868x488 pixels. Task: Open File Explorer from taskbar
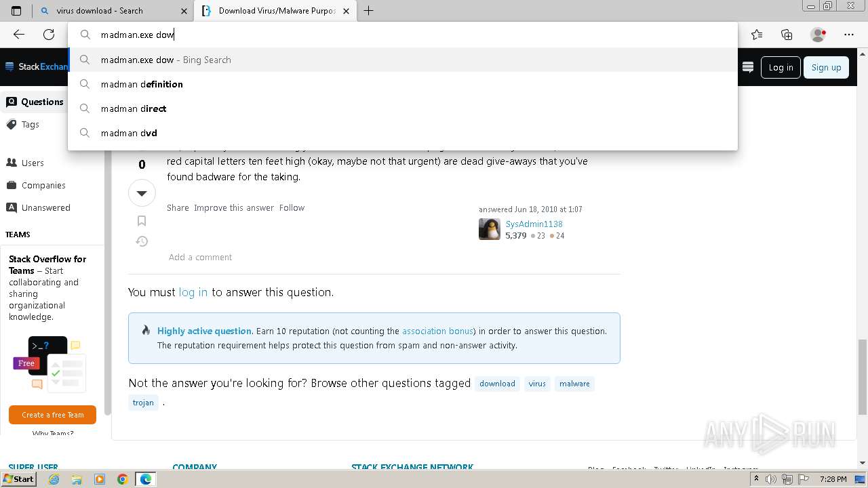point(77,479)
